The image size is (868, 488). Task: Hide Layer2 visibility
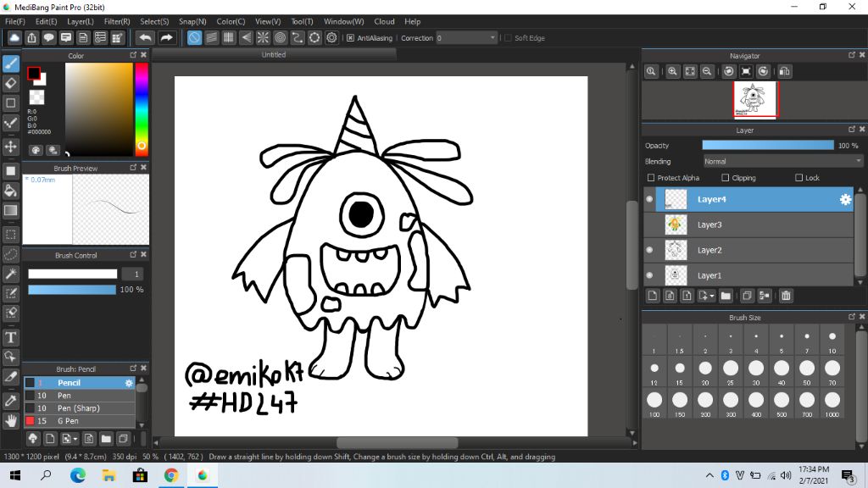click(x=650, y=250)
